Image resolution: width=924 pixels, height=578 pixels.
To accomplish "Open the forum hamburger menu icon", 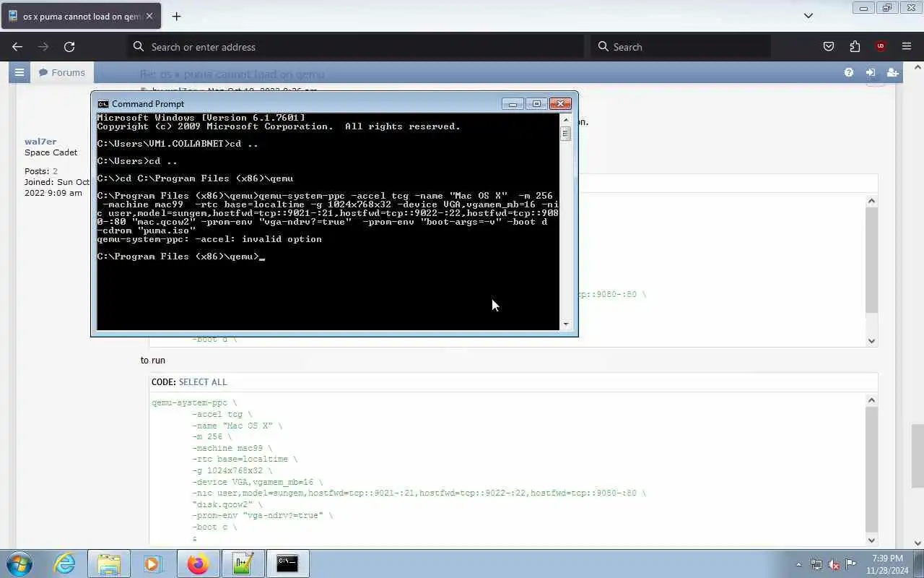I will tap(19, 72).
